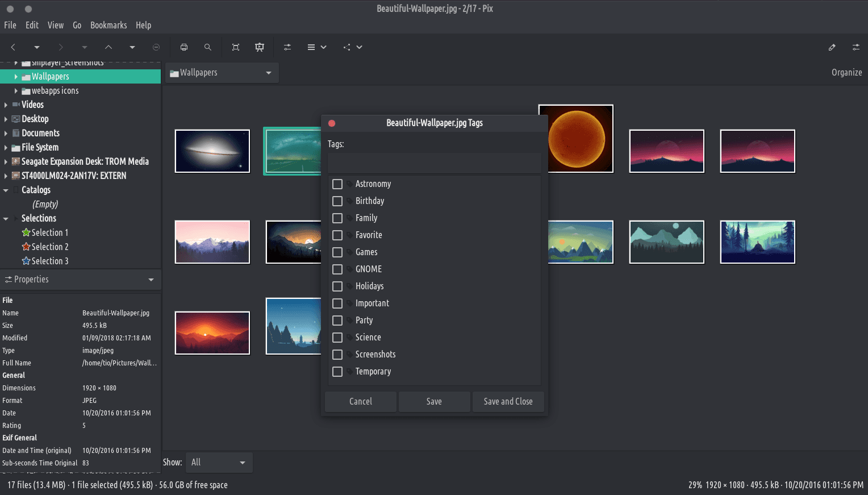Tick the Screenshots tag checkbox
Image resolution: width=868 pixels, height=495 pixels.
[337, 355]
